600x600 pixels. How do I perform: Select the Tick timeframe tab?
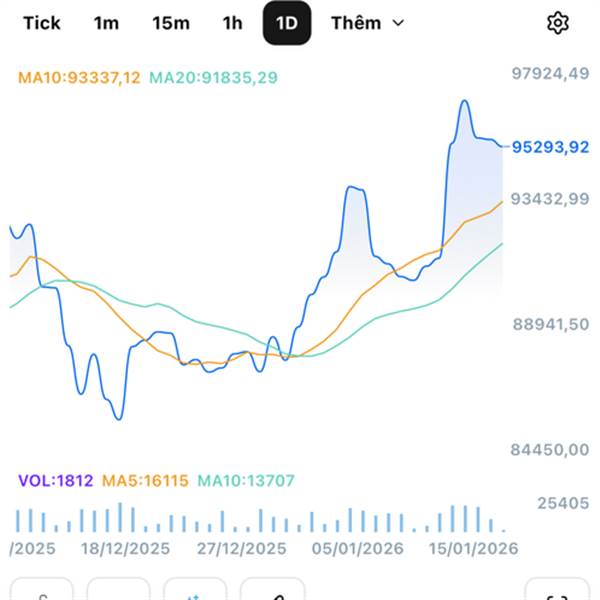point(41,23)
